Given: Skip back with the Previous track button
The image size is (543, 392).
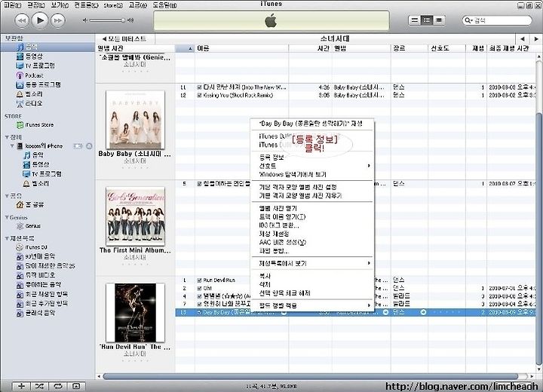Looking at the screenshot, I should pyautogui.click(x=22, y=20).
